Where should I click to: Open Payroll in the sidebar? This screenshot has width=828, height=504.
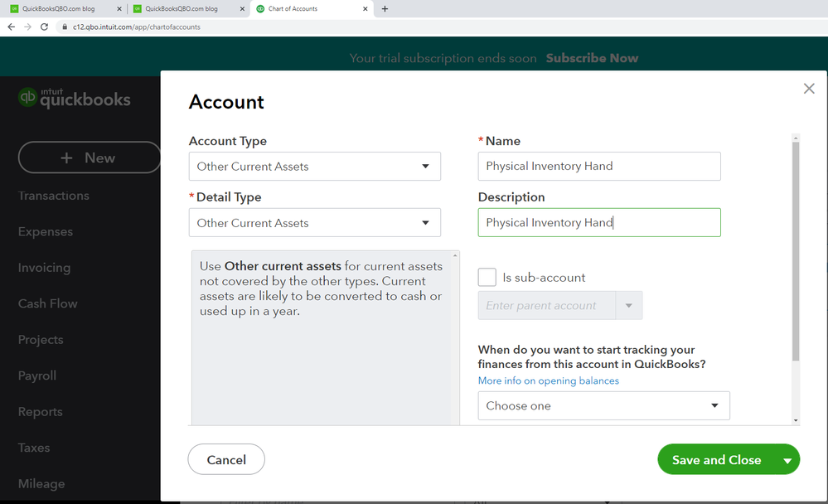37,376
